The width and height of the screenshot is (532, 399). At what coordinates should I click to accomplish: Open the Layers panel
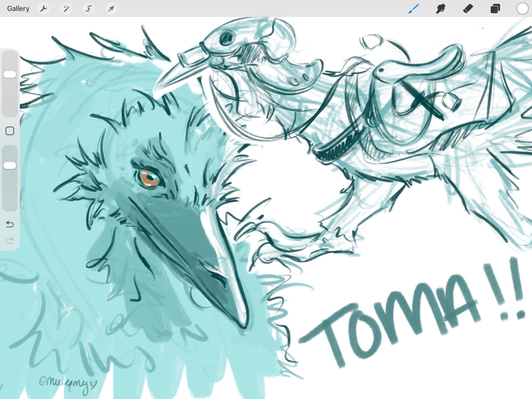[x=495, y=9]
